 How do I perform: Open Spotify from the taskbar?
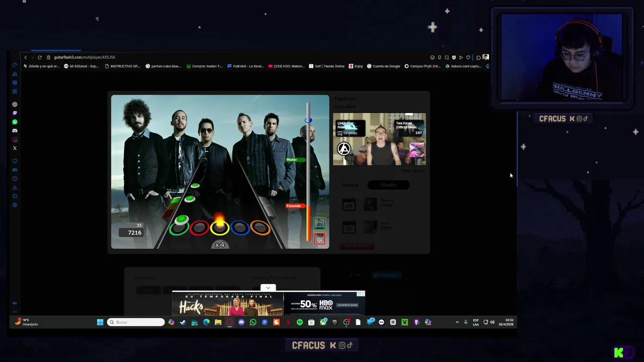300,322
